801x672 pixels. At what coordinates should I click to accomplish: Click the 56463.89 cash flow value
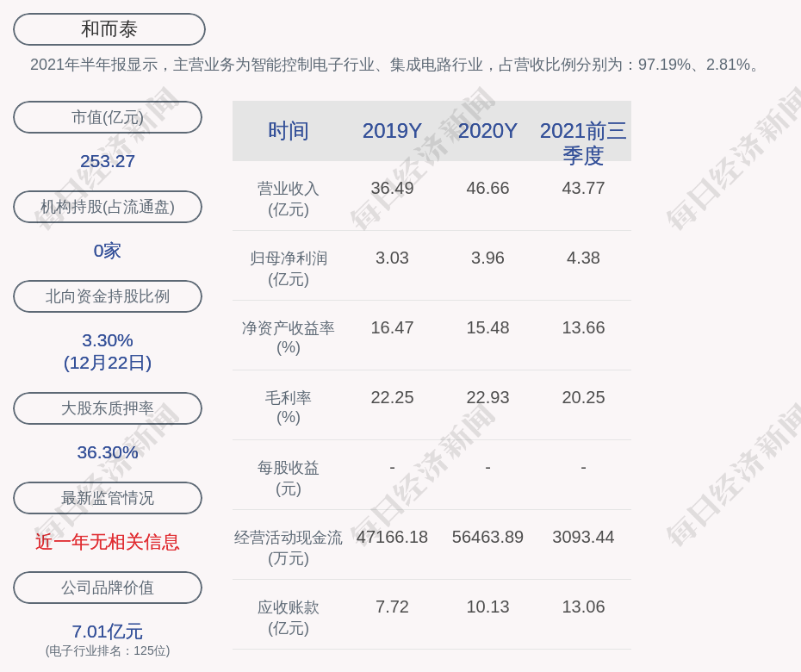pos(487,537)
